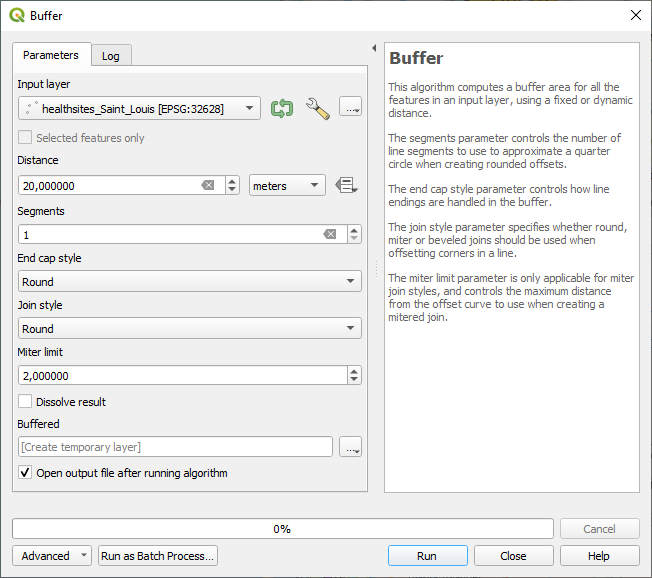The width and height of the screenshot is (652, 578).
Task: Open advanced options wrench icon for input layer
Action: coord(317,108)
